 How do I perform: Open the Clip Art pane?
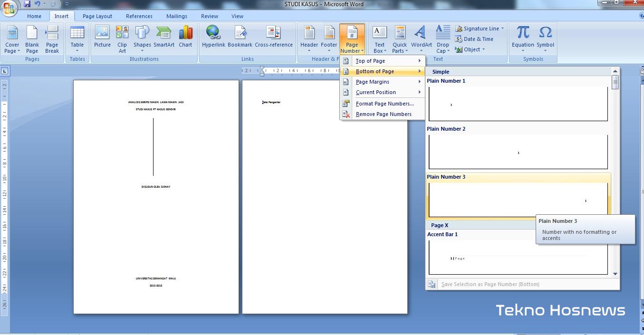122,38
